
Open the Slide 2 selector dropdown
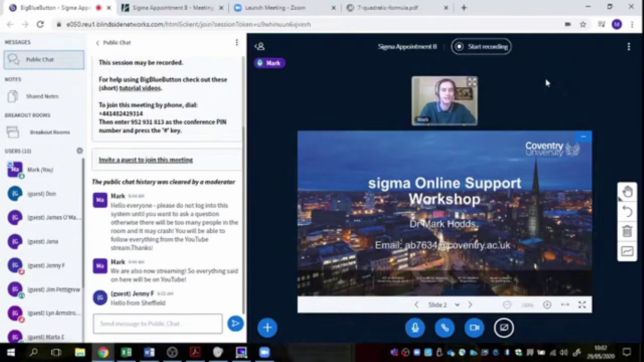tap(443, 305)
